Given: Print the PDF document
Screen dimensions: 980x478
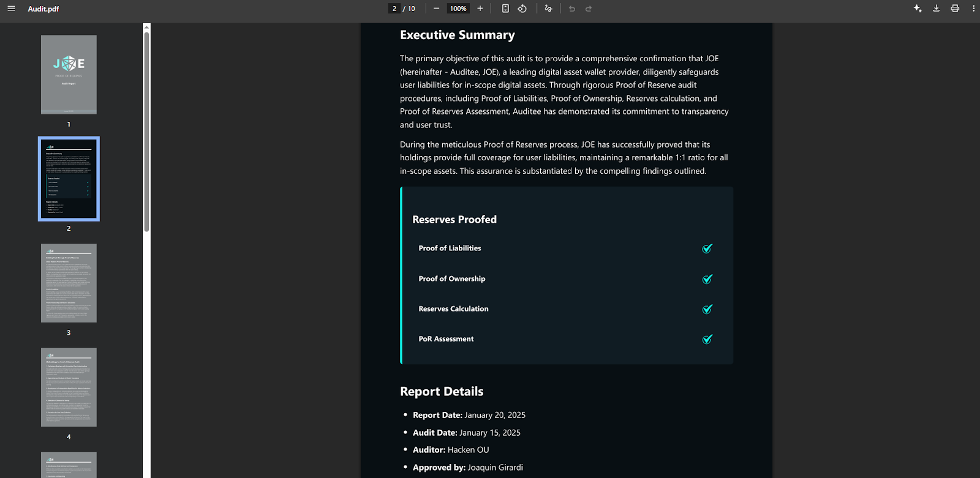Looking at the screenshot, I should pyautogui.click(x=955, y=9).
